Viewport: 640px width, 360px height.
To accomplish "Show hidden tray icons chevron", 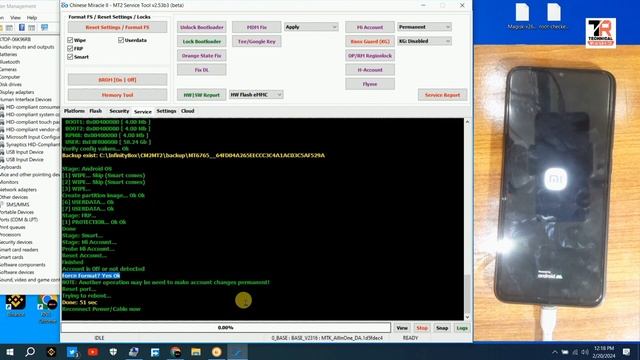I will click(554, 352).
